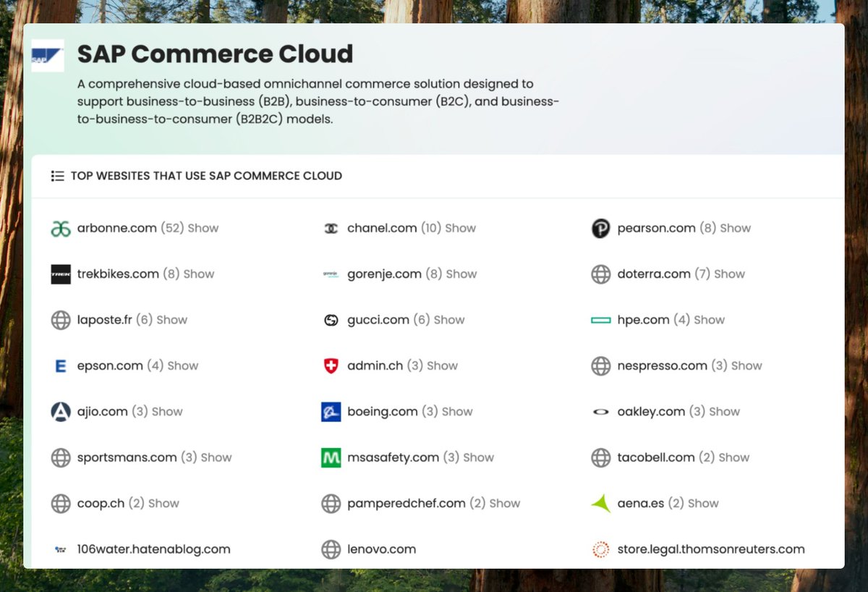Expand Show for trekbikes.com
Screen dimensions: 868x592
click(199, 274)
